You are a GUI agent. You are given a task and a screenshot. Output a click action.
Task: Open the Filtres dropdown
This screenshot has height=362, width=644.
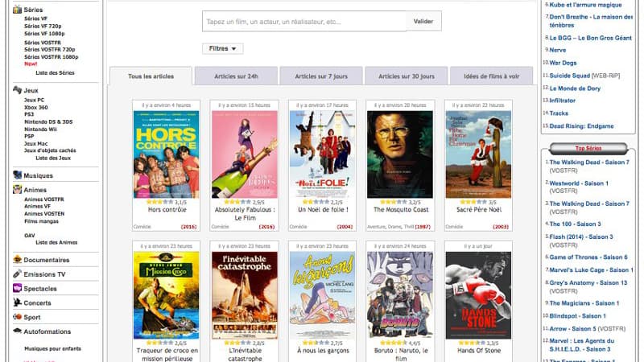223,48
